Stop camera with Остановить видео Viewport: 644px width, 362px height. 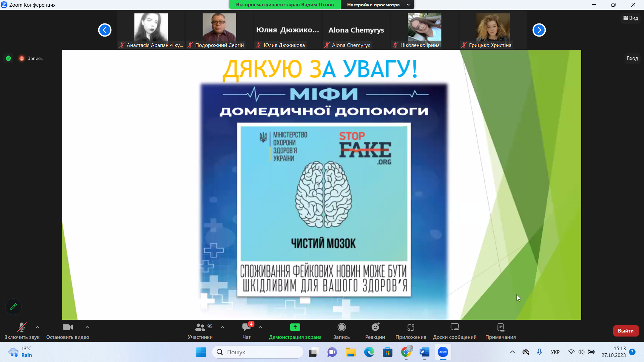(x=67, y=327)
